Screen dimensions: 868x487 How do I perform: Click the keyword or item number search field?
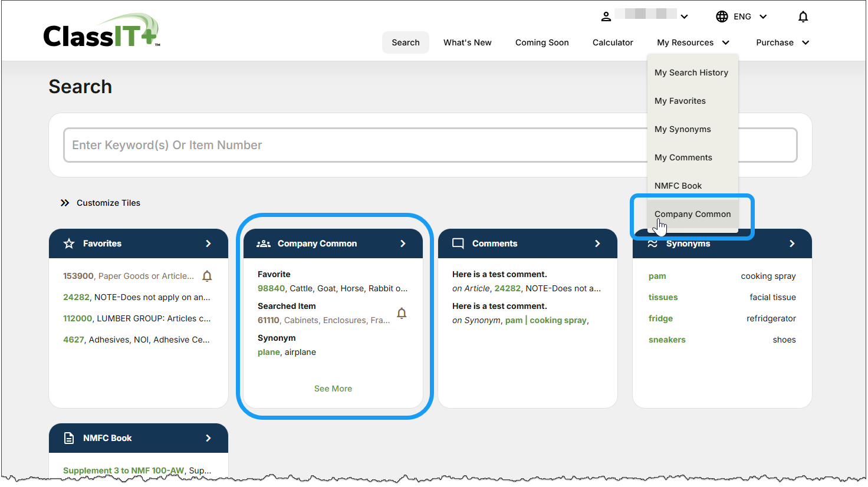[x=354, y=145]
